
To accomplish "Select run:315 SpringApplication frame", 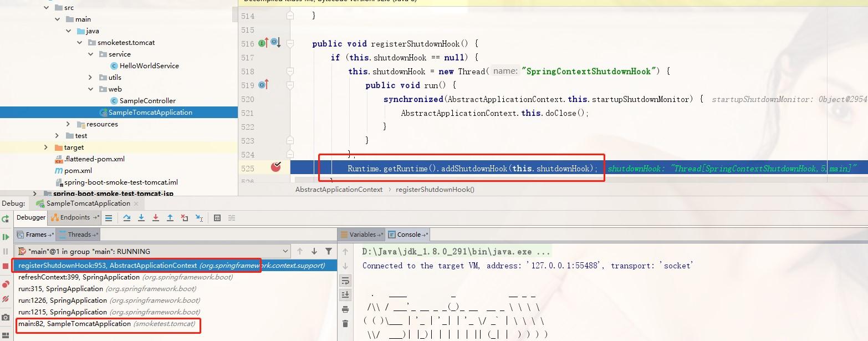I will tap(175, 289).
